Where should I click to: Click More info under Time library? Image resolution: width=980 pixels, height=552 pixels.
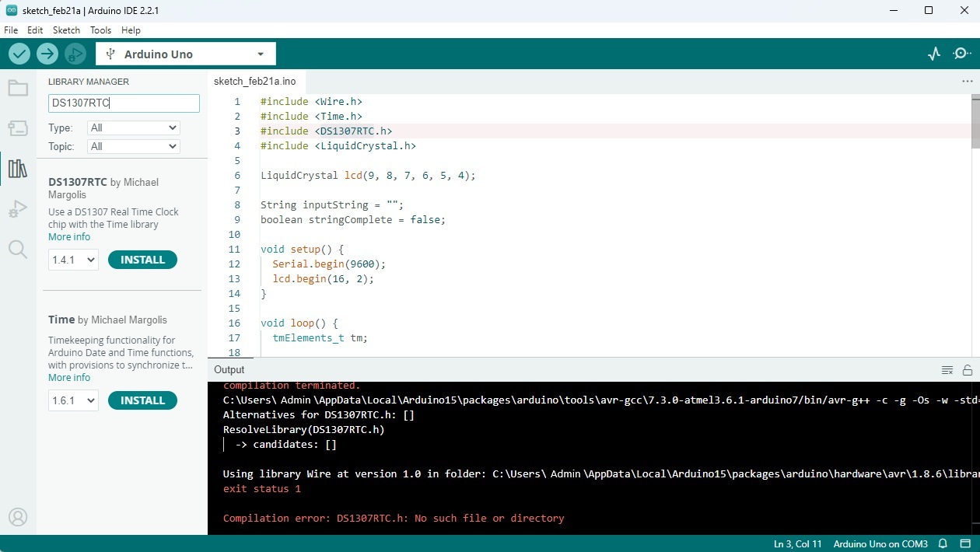click(69, 378)
